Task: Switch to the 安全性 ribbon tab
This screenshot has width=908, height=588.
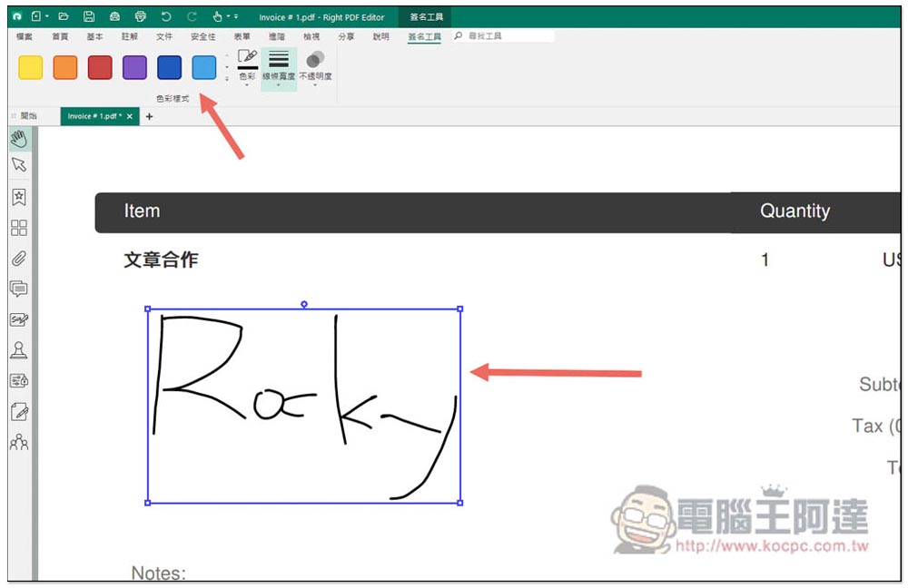Action: 203,36
